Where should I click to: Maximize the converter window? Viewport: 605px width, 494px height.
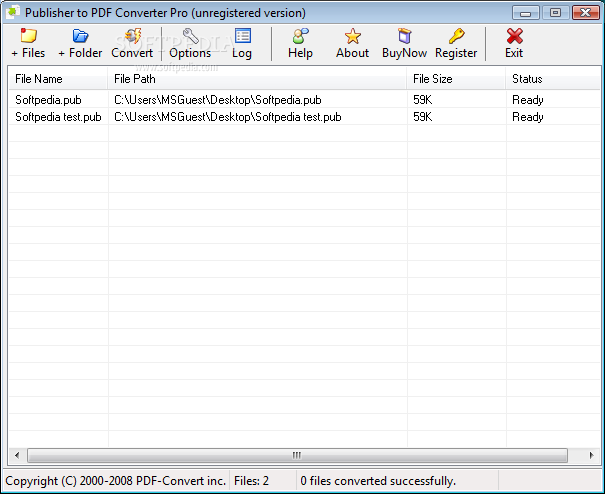(555, 13)
